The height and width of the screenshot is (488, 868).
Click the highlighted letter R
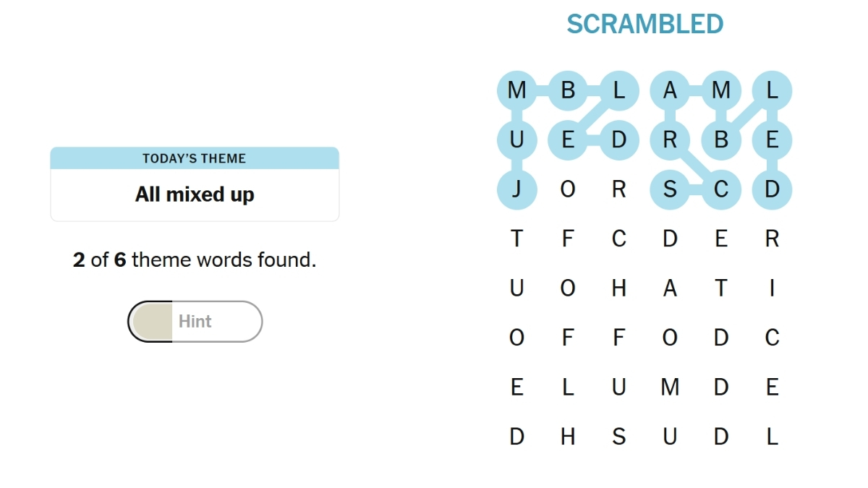pyautogui.click(x=670, y=140)
